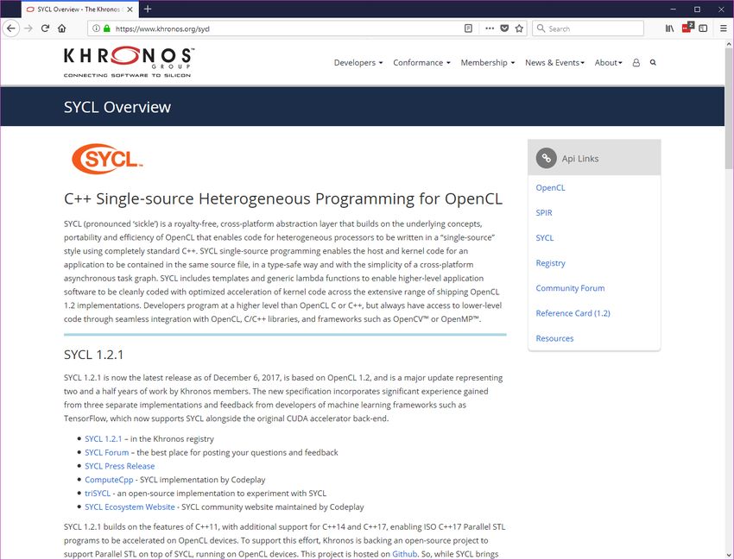
Task: Open the triSYCL link
Action: [x=98, y=493]
